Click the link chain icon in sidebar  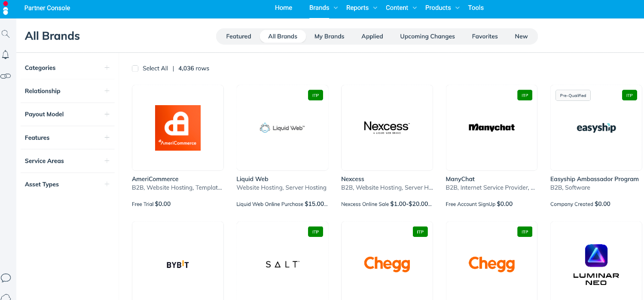pyautogui.click(x=6, y=76)
